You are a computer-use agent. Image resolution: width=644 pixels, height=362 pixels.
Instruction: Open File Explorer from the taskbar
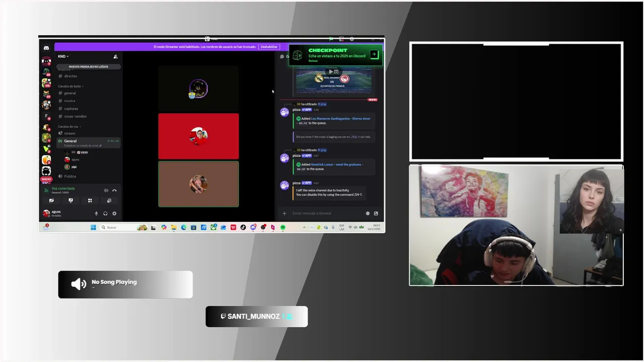coord(174,227)
